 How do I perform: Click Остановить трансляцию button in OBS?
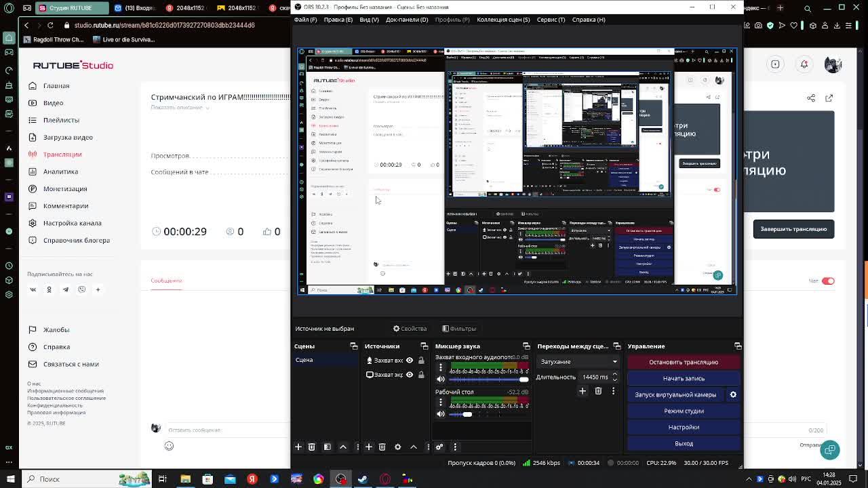pyautogui.click(x=684, y=362)
